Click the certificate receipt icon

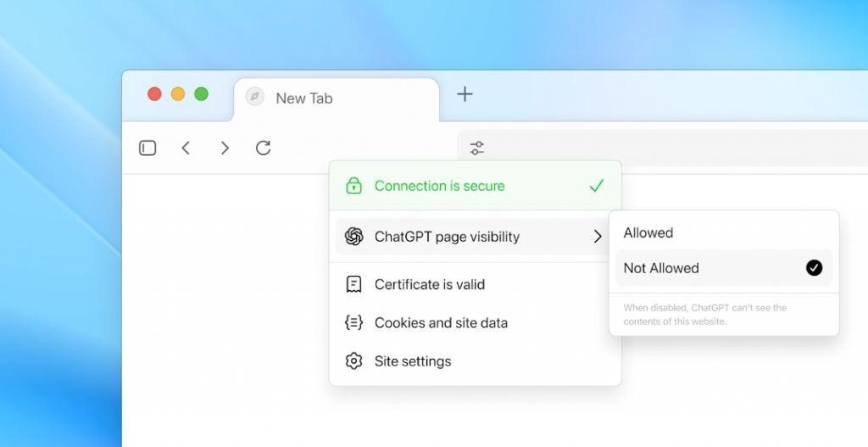[353, 284]
